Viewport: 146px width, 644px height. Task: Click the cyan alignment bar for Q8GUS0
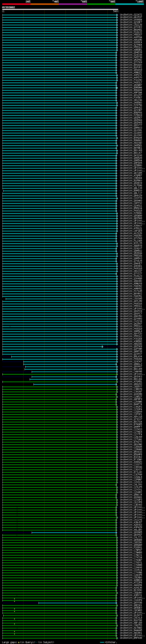coord(75,384)
